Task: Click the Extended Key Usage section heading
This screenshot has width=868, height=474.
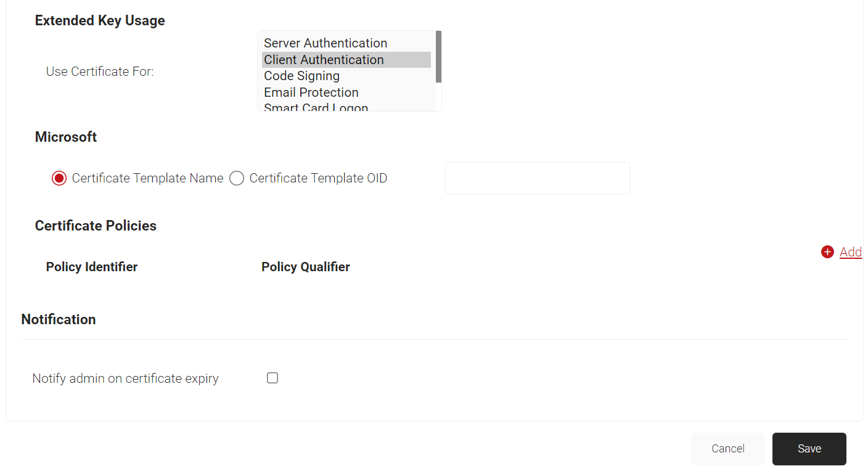Action: pos(100,20)
